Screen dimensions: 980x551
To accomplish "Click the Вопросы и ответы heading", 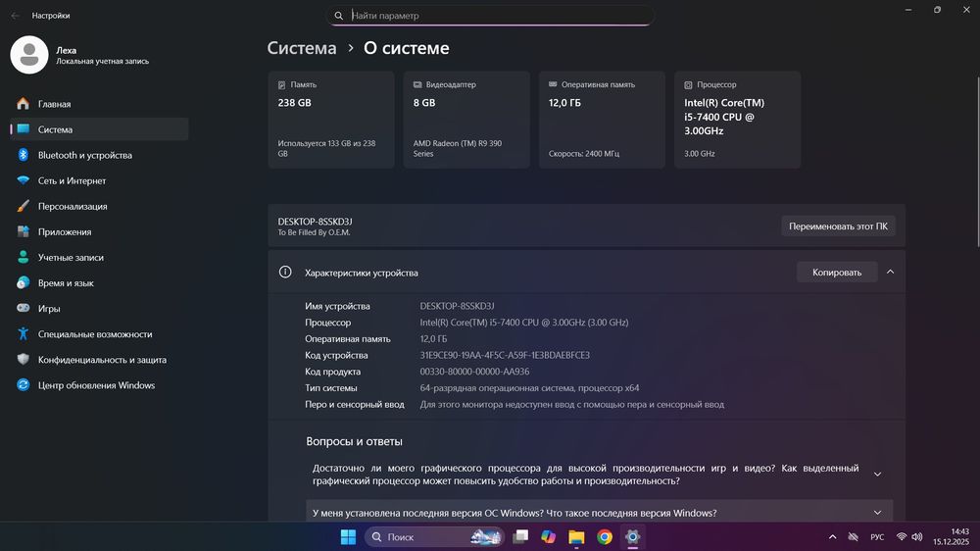I will click(354, 441).
